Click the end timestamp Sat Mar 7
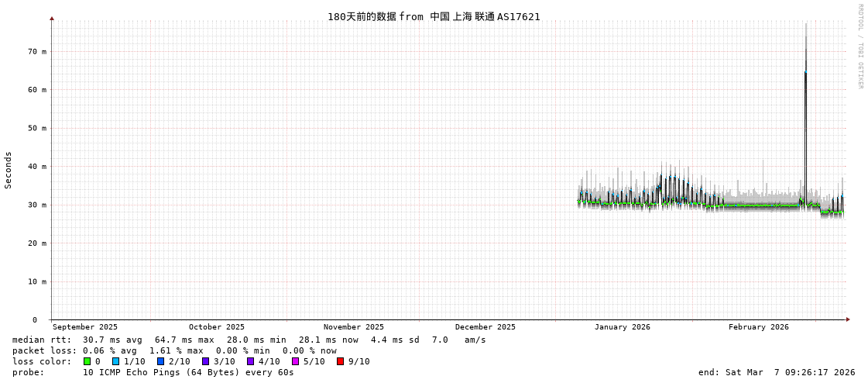868x383 pixels. coord(777,372)
